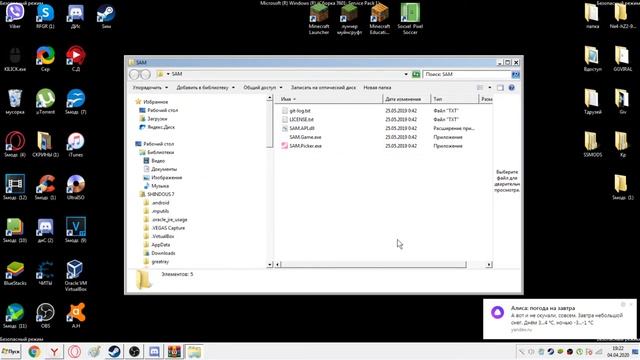Screen dimensions: 640x360
Task: Click the address bar refresh button
Action: coord(416,74)
